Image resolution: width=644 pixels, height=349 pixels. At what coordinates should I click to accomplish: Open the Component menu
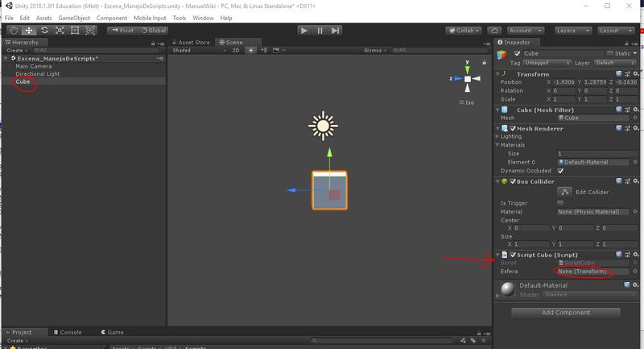tap(112, 18)
